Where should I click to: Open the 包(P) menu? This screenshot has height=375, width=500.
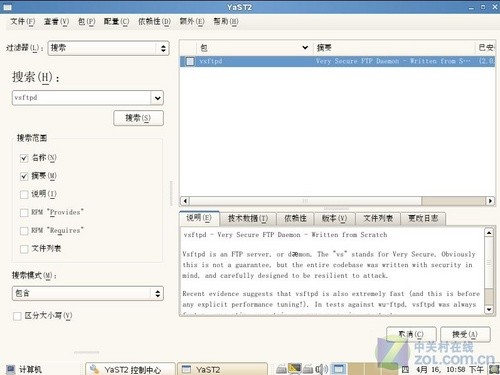tap(87, 22)
